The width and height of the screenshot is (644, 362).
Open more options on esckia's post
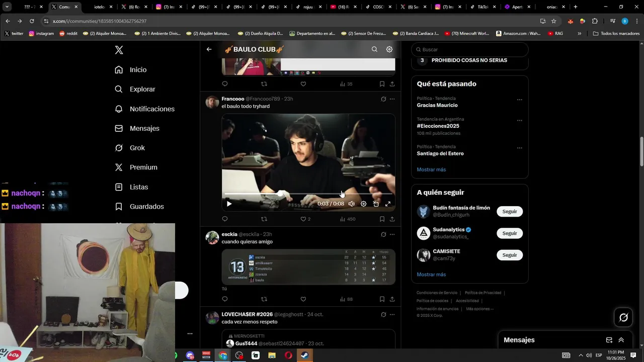coord(392,234)
